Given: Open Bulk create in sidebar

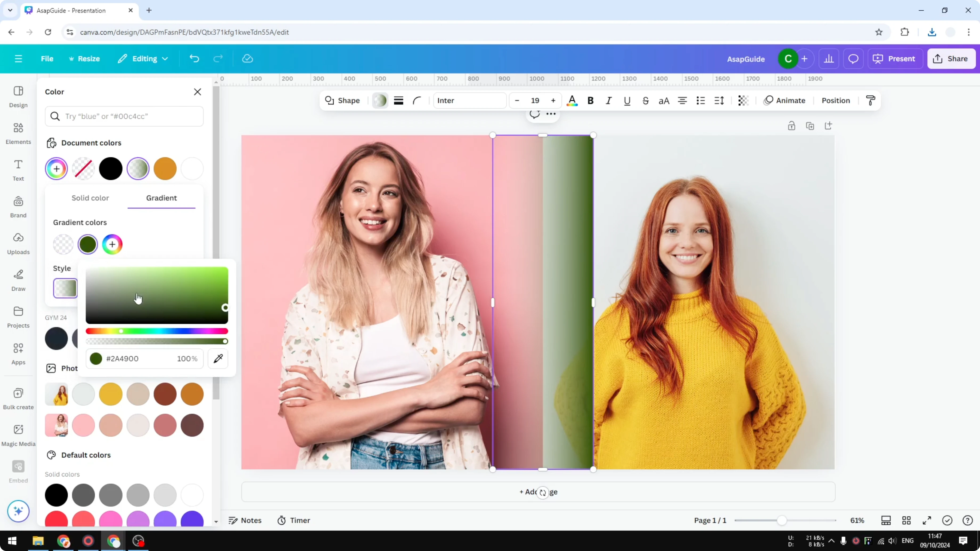Looking at the screenshot, I should [x=18, y=398].
